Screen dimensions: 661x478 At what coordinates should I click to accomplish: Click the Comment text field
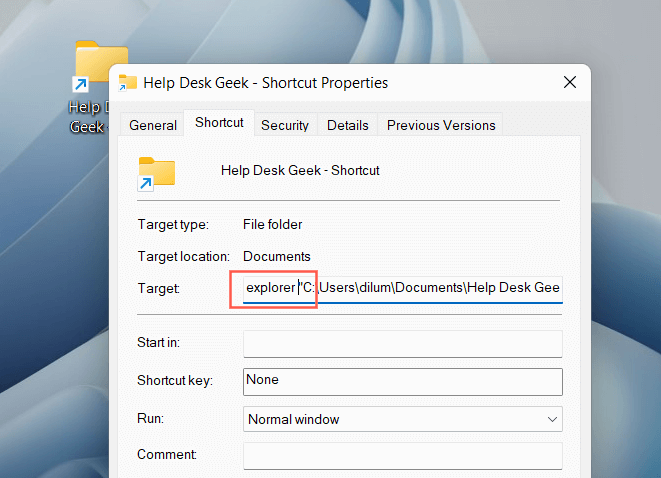tap(403, 456)
